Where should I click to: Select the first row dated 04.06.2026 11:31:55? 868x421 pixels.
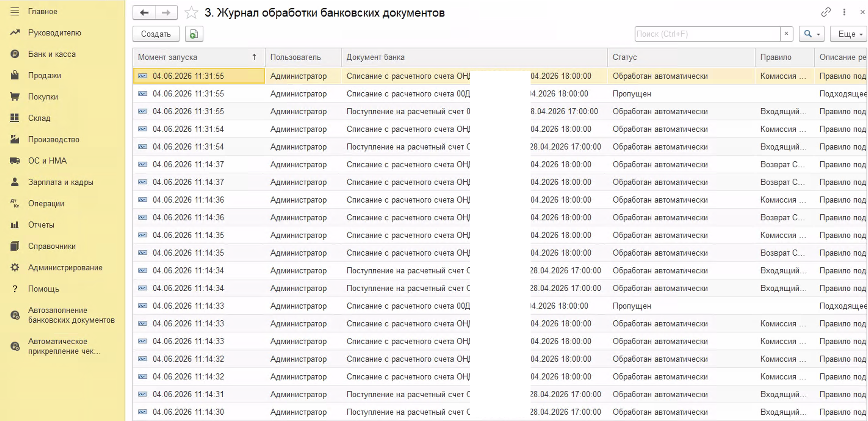500,76
